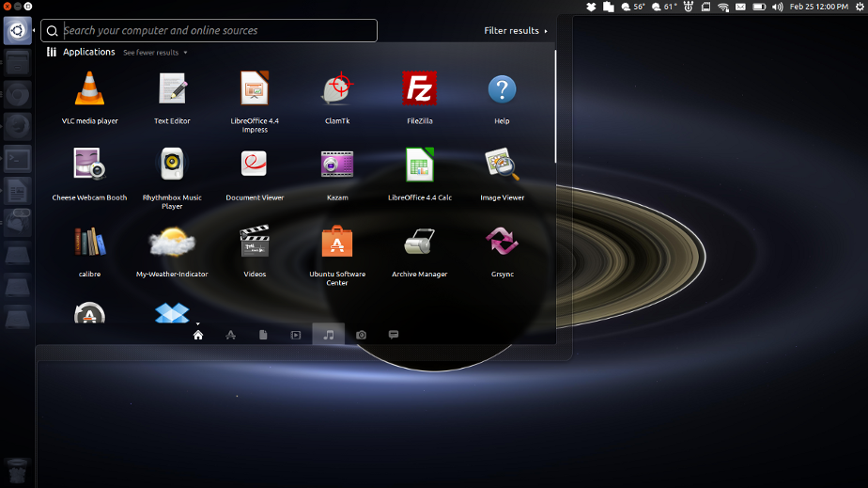This screenshot has width=868, height=488.
Task: Open the mail indicator menu
Action: [x=740, y=7]
